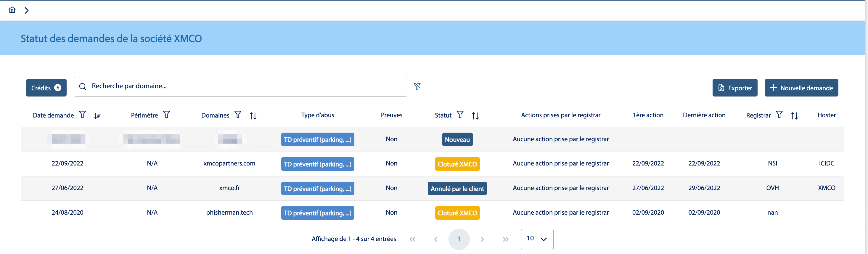Click the Exporter button
This screenshot has width=868, height=254.
[734, 88]
